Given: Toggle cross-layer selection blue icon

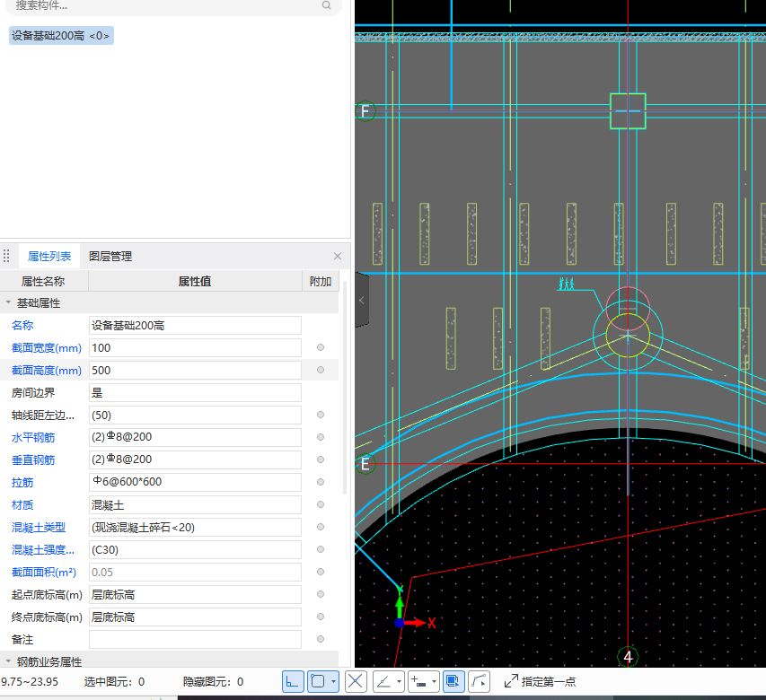Looking at the screenshot, I should [x=453, y=681].
